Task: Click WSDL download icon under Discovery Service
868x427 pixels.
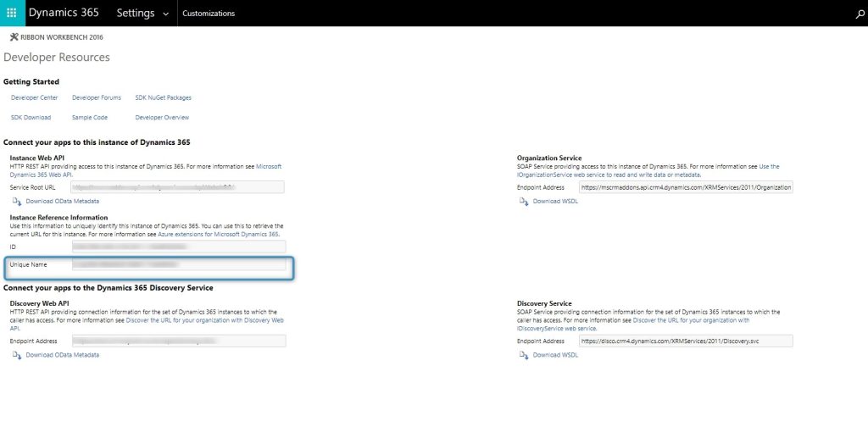Action: click(x=524, y=355)
